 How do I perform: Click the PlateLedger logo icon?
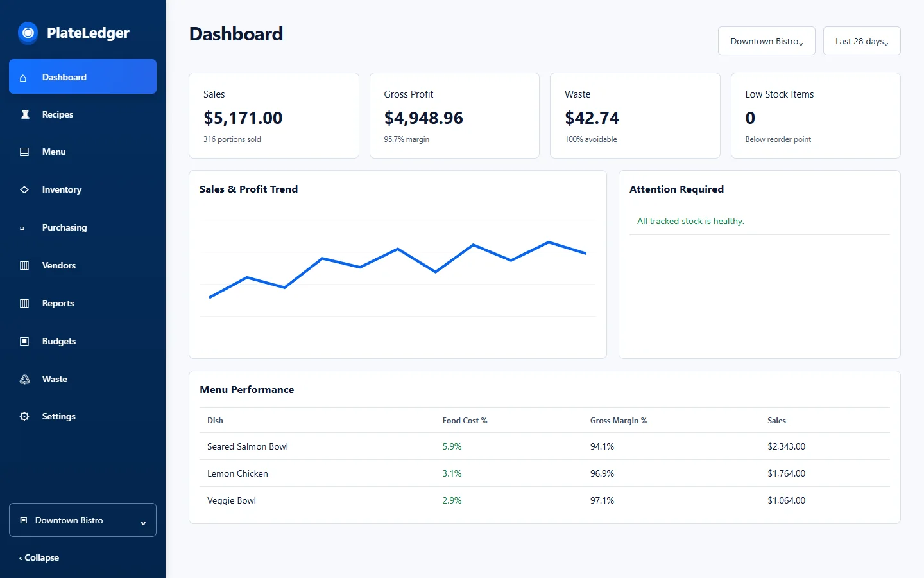click(x=28, y=32)
